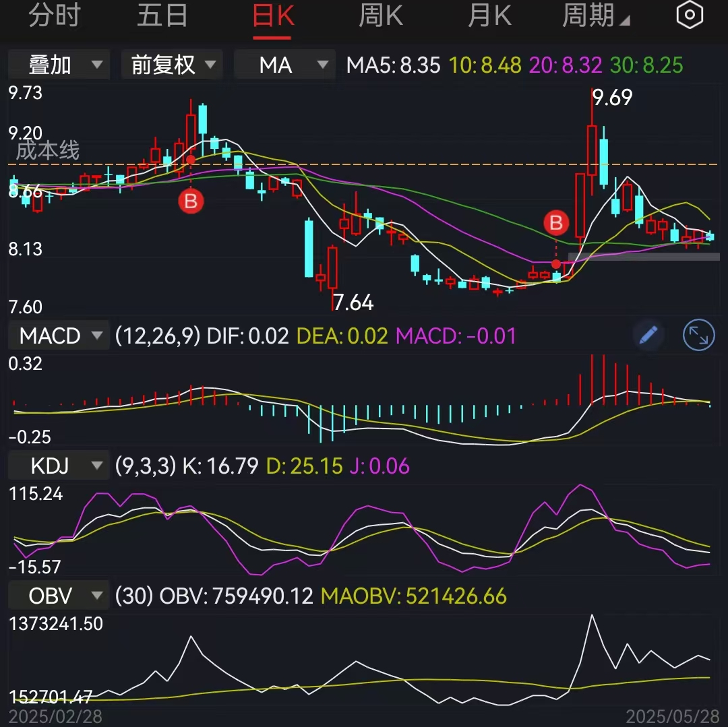This screenshot has width=728, height=727.
Task: Click the second B buy marker
Action: pyautogui.click(x=555, y=222)
